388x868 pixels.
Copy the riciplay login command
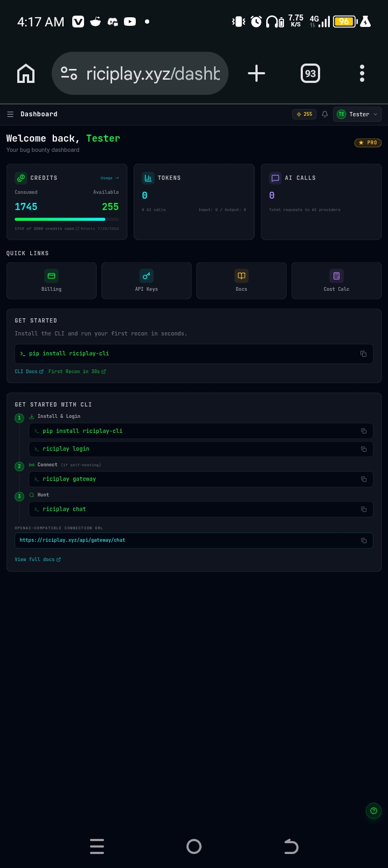364,449
